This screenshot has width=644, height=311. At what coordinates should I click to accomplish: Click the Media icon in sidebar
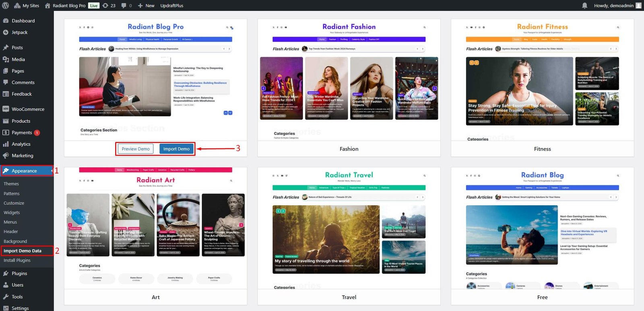(6, 59)
